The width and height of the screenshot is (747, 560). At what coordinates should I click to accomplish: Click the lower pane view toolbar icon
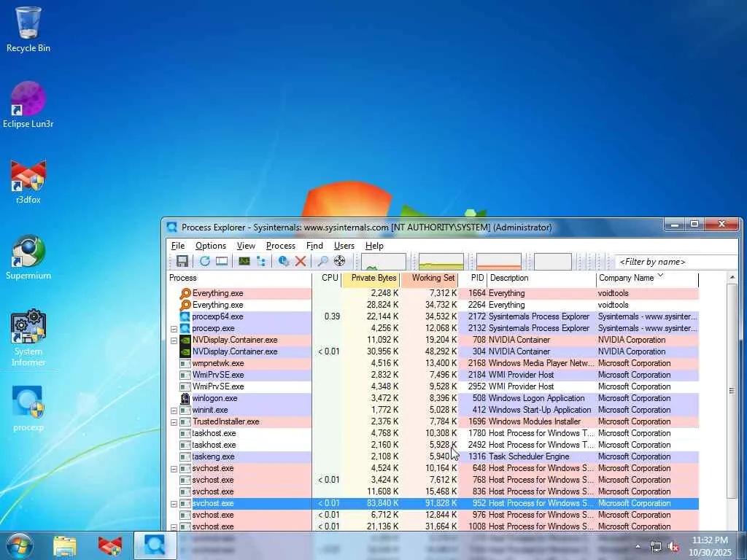pos(222,261)
